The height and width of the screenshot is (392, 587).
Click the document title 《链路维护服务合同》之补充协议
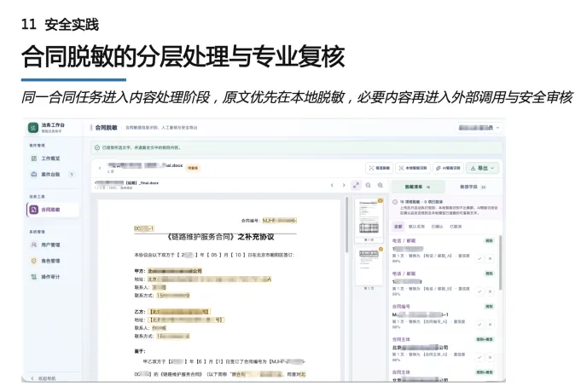click(221, 237)
